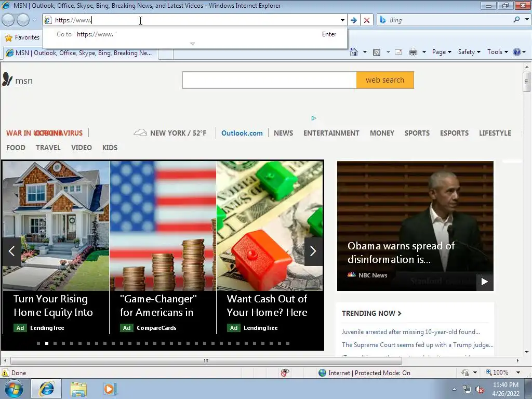This screenshot has width=532, height=399.
Task: Click the status bar warning icon
Action: [5, 373]
